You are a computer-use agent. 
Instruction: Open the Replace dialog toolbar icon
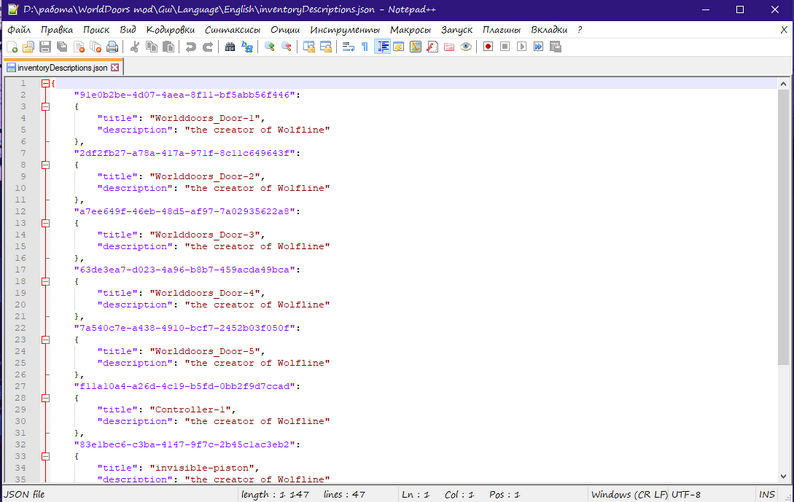(247, 47)
